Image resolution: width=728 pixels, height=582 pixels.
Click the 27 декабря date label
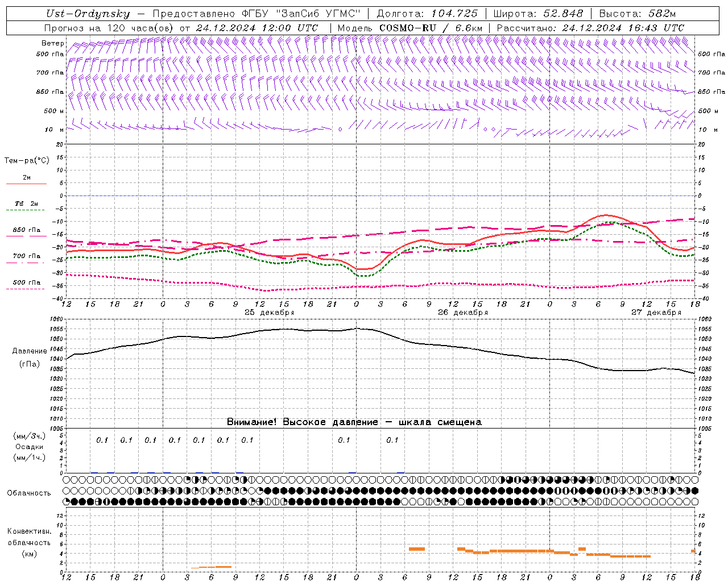(x=656, y=313)
